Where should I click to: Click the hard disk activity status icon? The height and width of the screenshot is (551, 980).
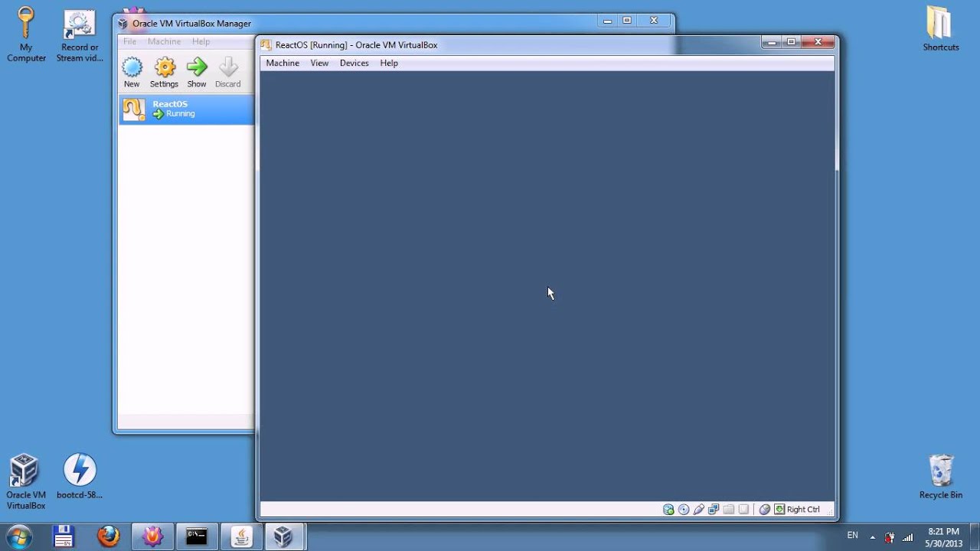click(668, 509)
